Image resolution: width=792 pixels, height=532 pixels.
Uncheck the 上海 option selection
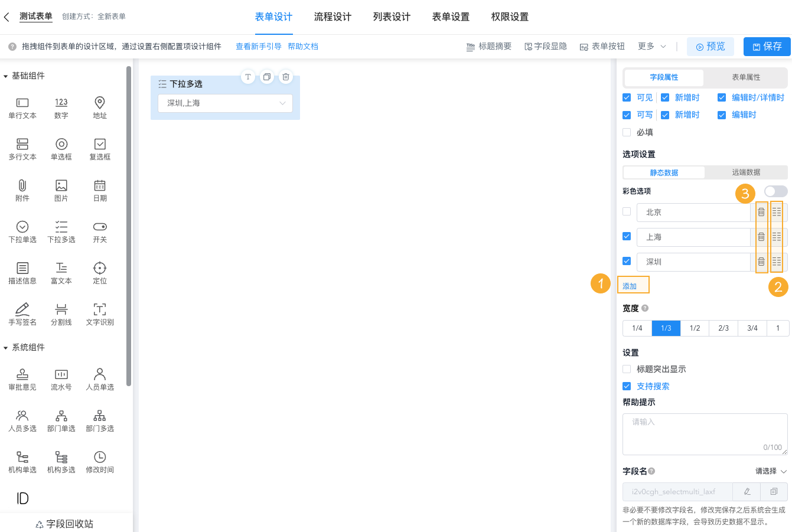[x=627, y=236]
